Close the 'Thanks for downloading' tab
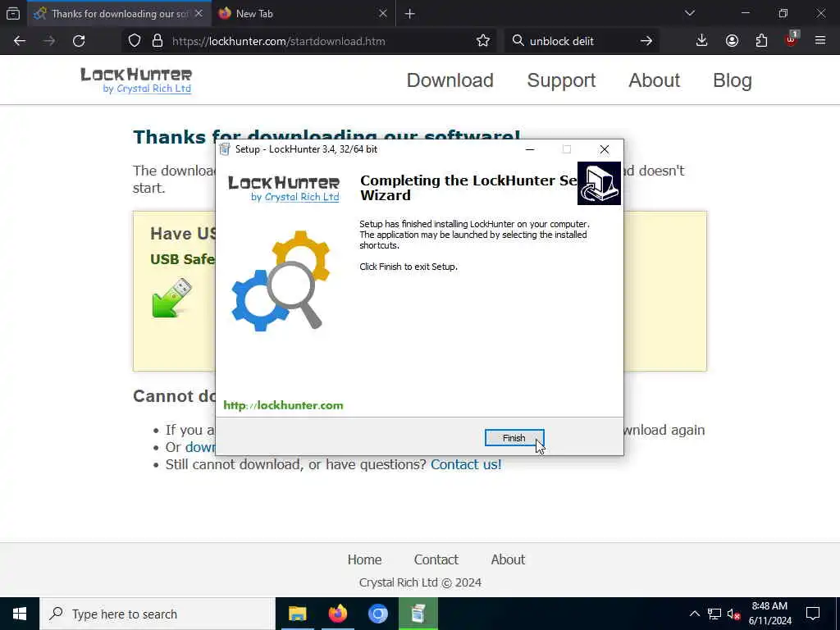 (x=199, y=13)
